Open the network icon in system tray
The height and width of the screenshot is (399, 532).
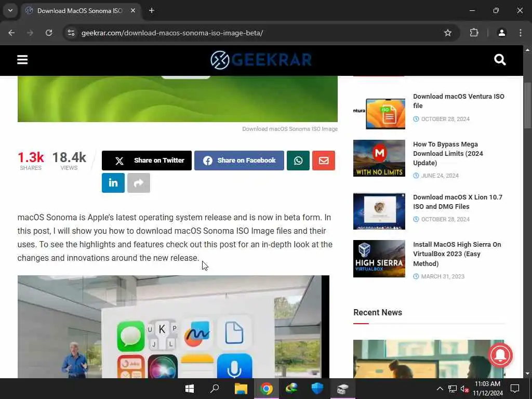(x=453, y=389)
